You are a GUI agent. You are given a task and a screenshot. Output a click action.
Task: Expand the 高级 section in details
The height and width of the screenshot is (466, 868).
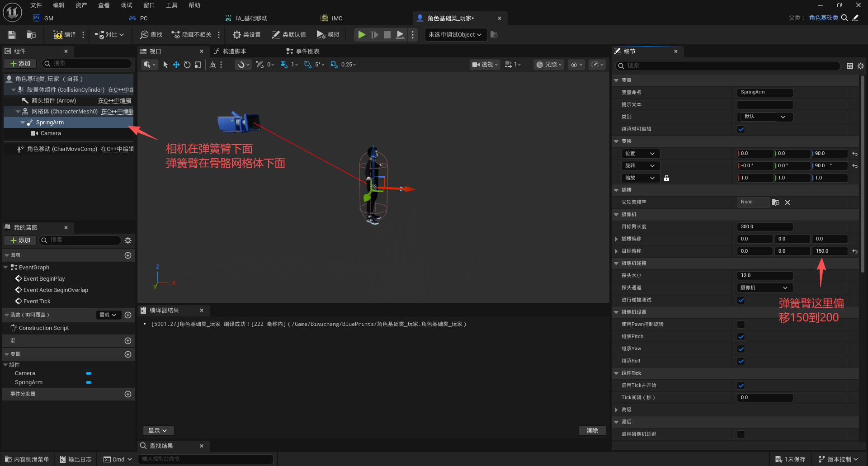point(616,410)
